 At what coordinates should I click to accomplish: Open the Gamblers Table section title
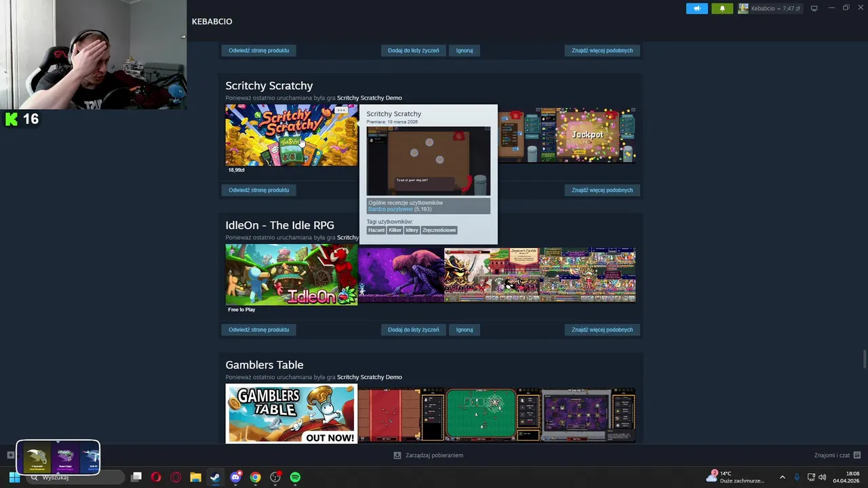[264, 365]
